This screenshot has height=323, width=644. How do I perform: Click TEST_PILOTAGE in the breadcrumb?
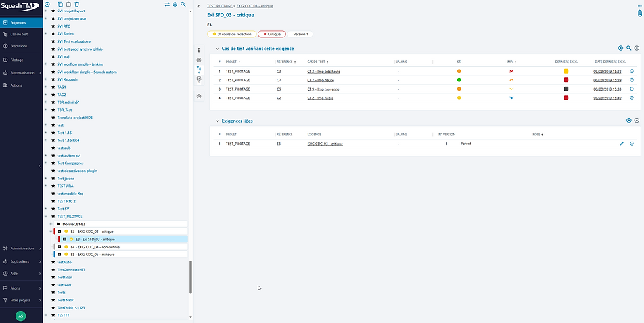point(220,6)
